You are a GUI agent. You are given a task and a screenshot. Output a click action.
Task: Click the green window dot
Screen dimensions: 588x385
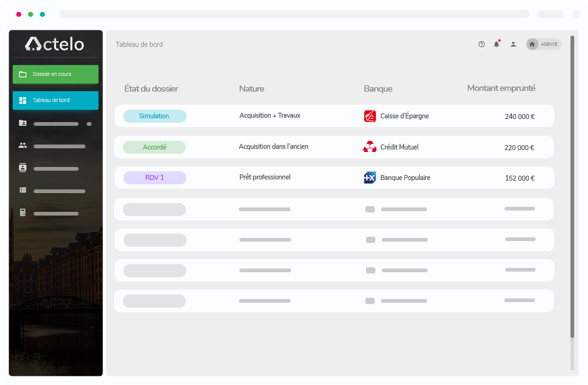[x=31, y=14]
